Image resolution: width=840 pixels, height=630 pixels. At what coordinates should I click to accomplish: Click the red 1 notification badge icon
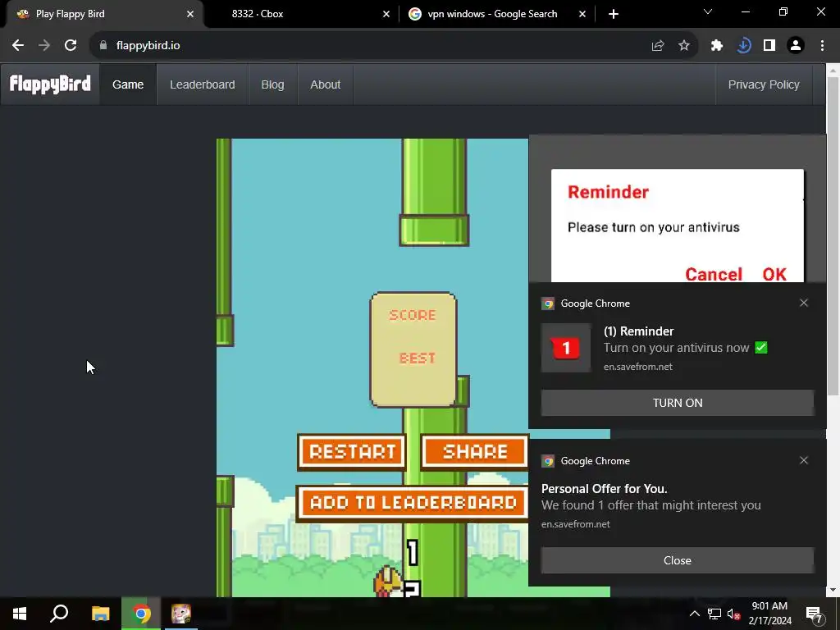tap(566, 348)
